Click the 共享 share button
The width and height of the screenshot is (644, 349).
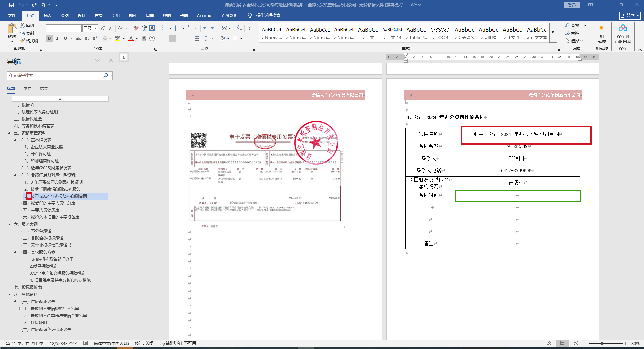coord(630,15)
